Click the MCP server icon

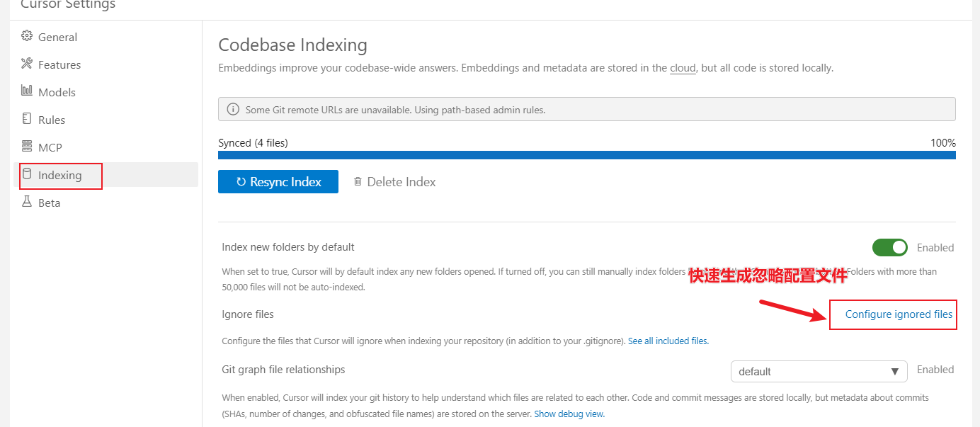tap(27, 147)
